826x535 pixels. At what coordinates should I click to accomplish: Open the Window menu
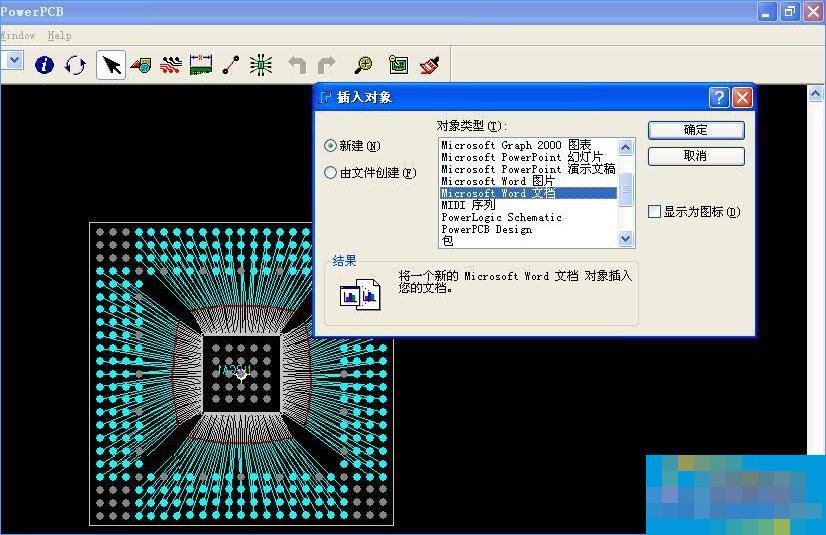click(18, 35)
